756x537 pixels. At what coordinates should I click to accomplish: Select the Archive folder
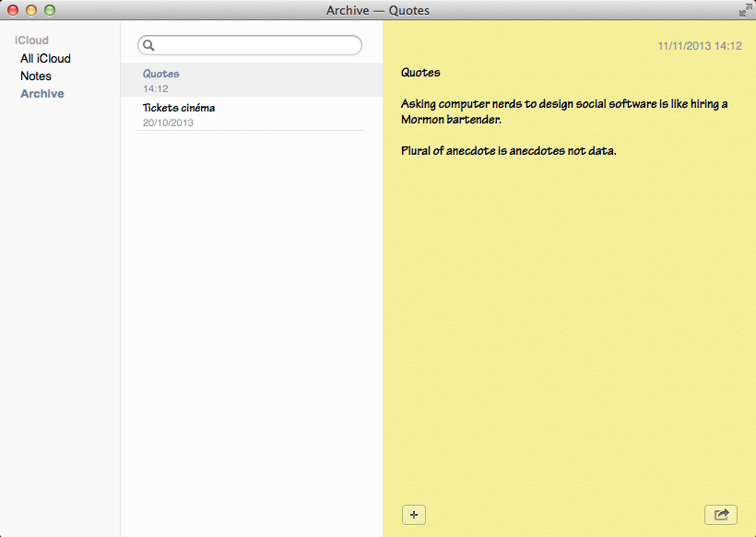[x=42, y=93]
